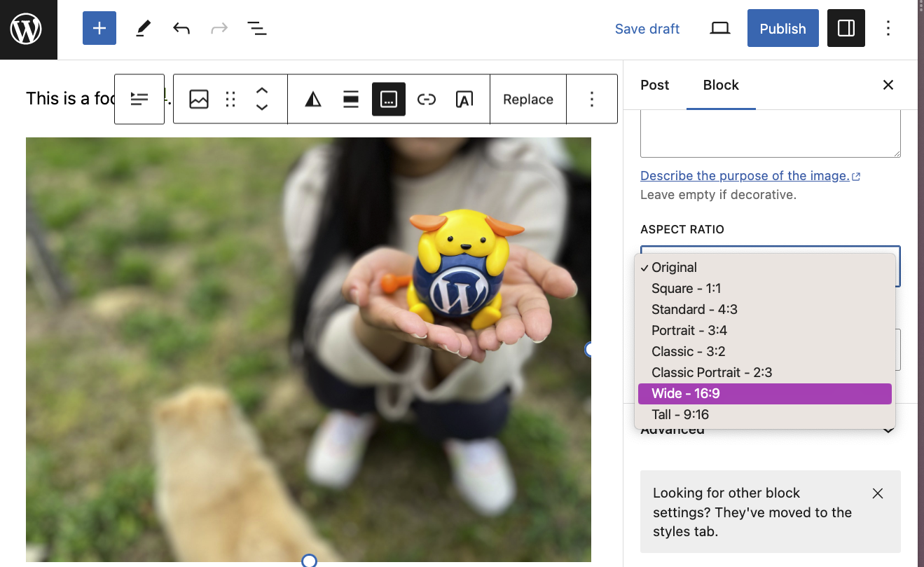Undo the last change
This screenshot has height=567, width=924.
(x=181, y=29)
